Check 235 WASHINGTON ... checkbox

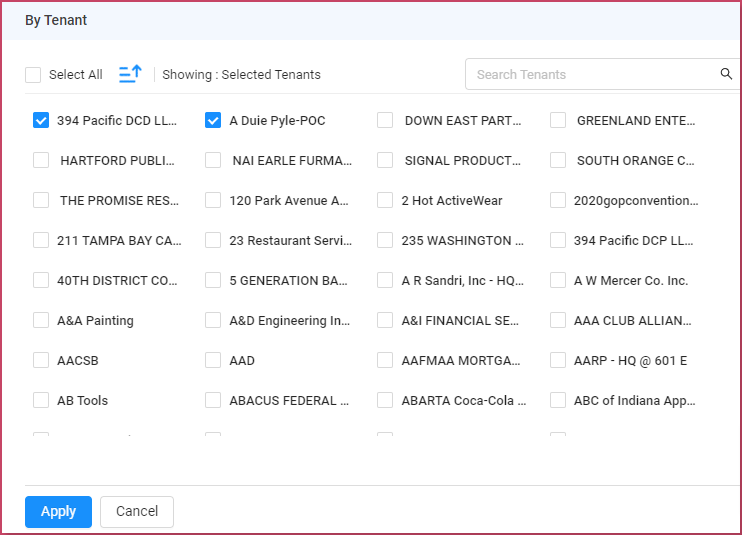(x=385, y=240)
